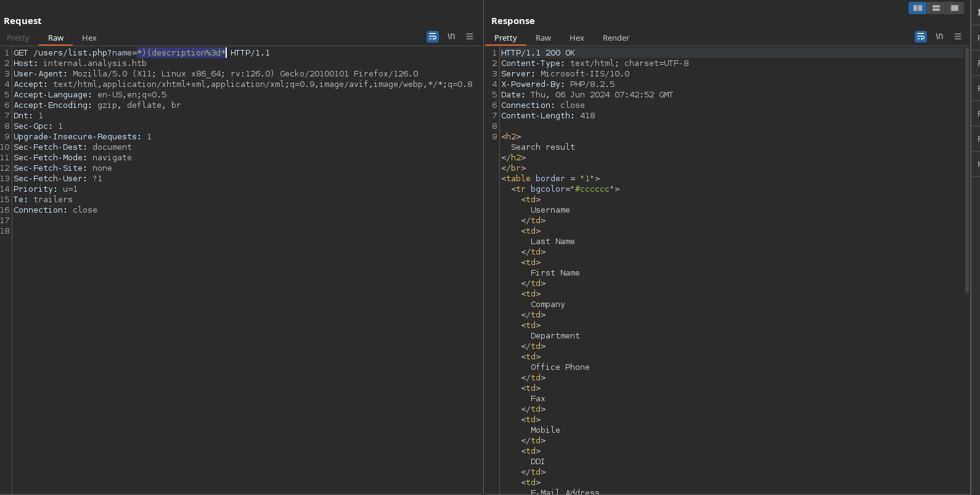Switch to the Render tab in Response

point(616,38)
